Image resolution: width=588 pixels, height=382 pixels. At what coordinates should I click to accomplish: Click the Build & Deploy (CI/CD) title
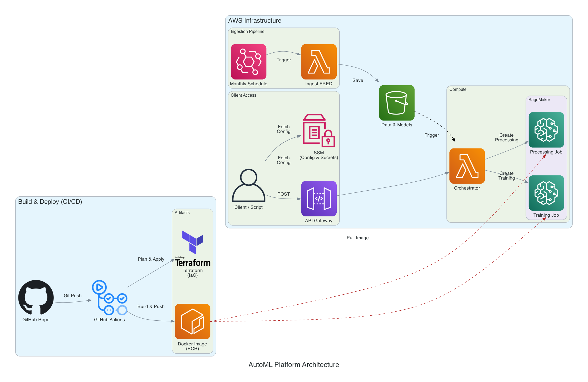coord(50,202)
